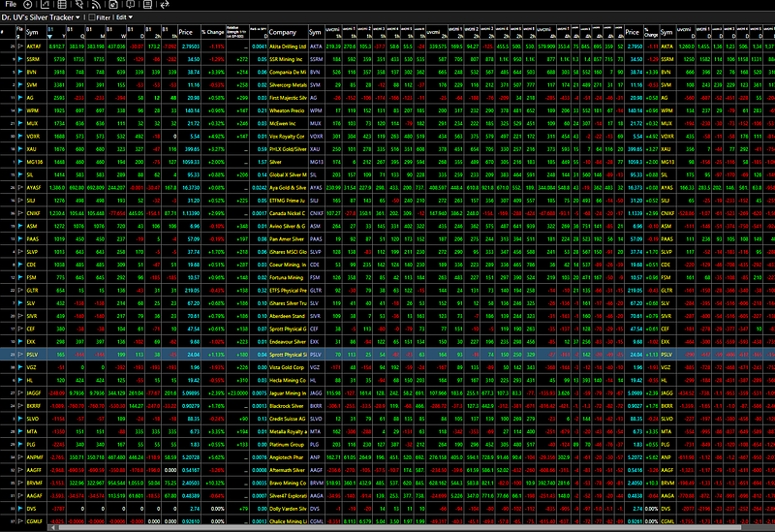Open the watchlist grid icon in toolbar
The height and width of the screenshot is (532, 775).
62,5
